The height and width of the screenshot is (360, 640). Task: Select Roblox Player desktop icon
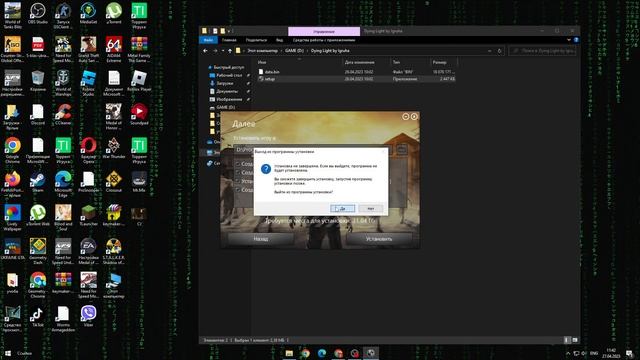pyautogui.click(x=139, y=81)
